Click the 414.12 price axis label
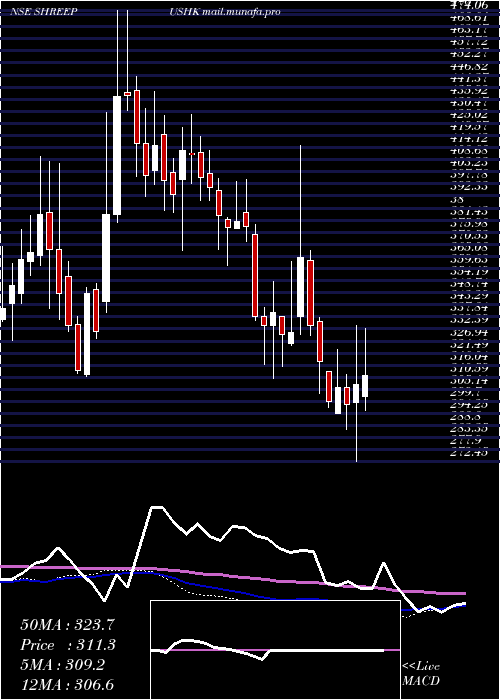The width and height of the screenshot is (500, 700). 469,139
